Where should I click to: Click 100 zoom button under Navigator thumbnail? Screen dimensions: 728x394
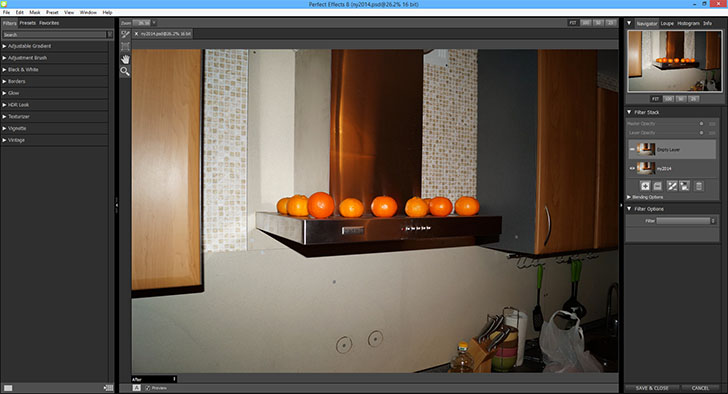tap(668, 99)
